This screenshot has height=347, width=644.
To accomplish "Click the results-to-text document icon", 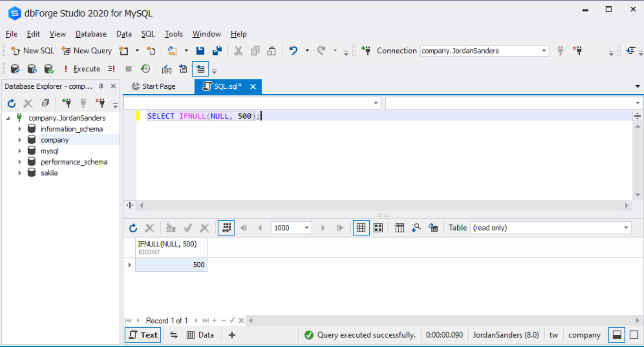I will (183, 69).
